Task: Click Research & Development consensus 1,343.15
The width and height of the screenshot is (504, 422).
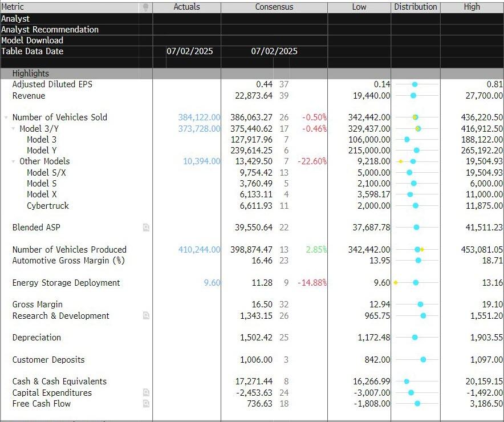Action: pos(256,315)
